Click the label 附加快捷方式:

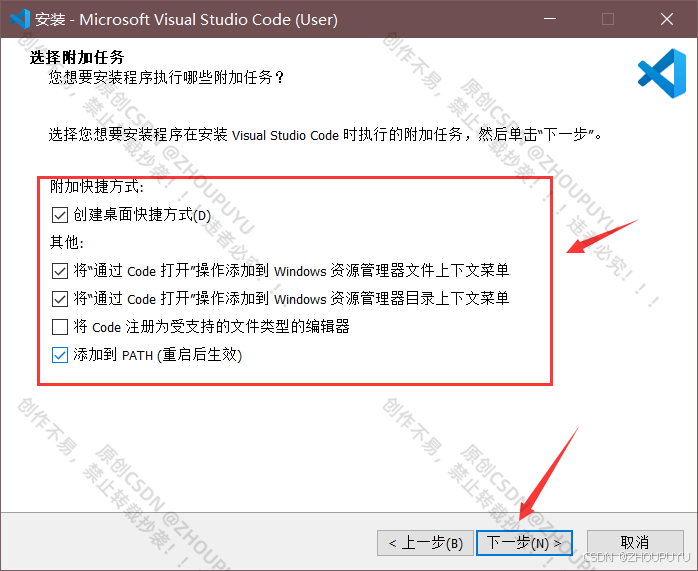coord(97,186)
